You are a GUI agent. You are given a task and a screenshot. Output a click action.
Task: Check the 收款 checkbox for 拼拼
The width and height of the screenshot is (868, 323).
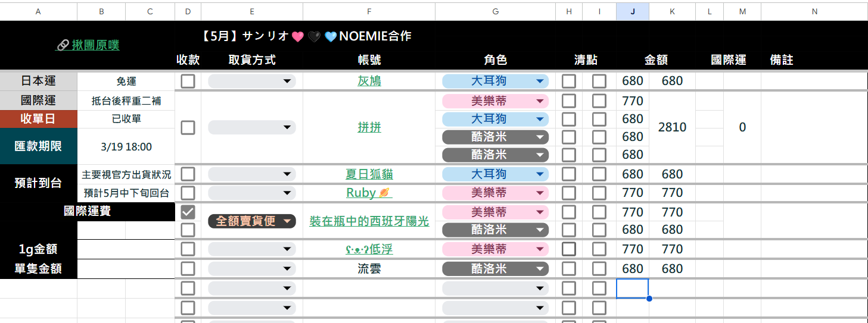188,127
